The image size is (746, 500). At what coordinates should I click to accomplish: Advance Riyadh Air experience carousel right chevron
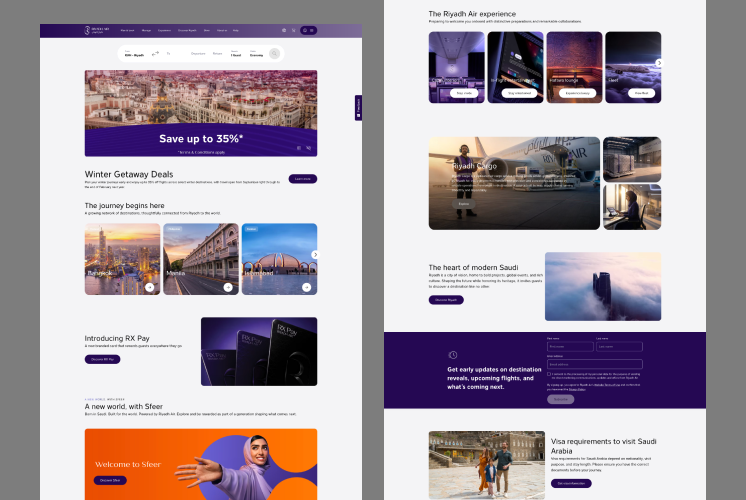tap(658, 63)
